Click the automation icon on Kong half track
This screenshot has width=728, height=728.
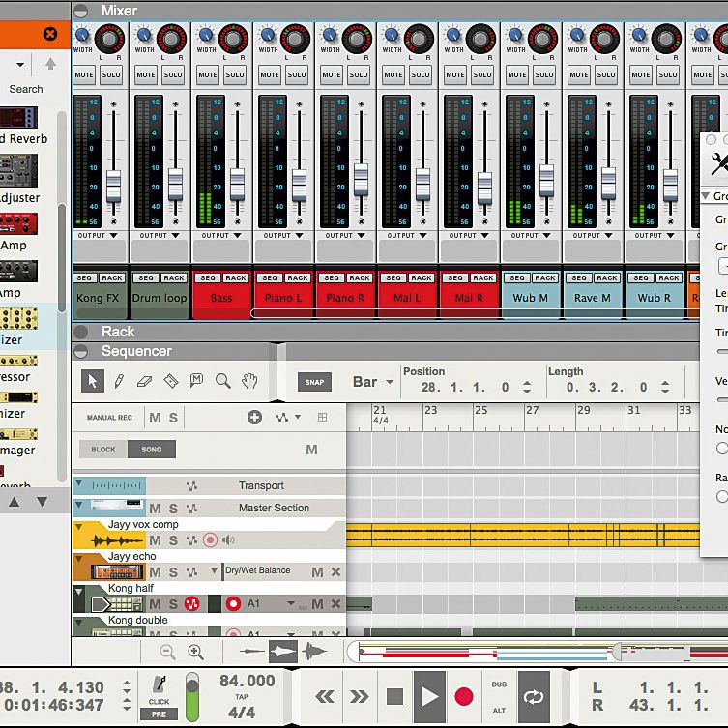(x=191, y=604)
